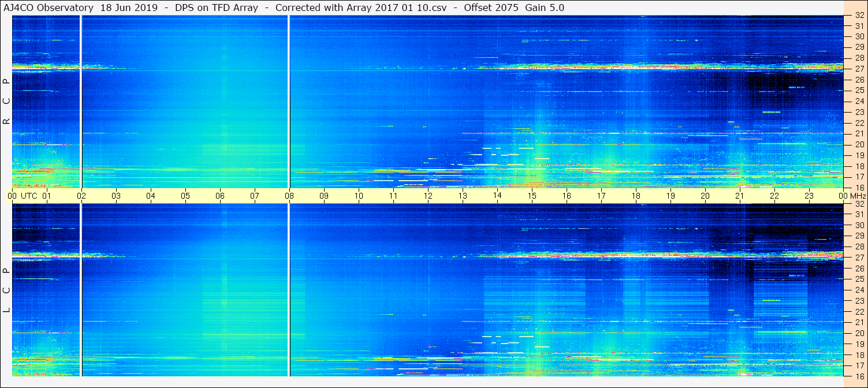
Task: Select hour label '10' on time axis
Action: [x=359, y=196]
